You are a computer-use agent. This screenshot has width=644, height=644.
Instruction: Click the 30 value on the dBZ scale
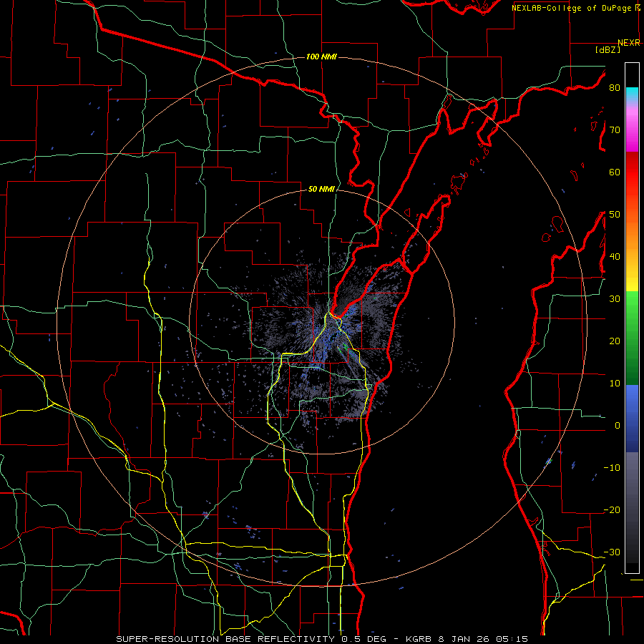[x=615, y=298]
